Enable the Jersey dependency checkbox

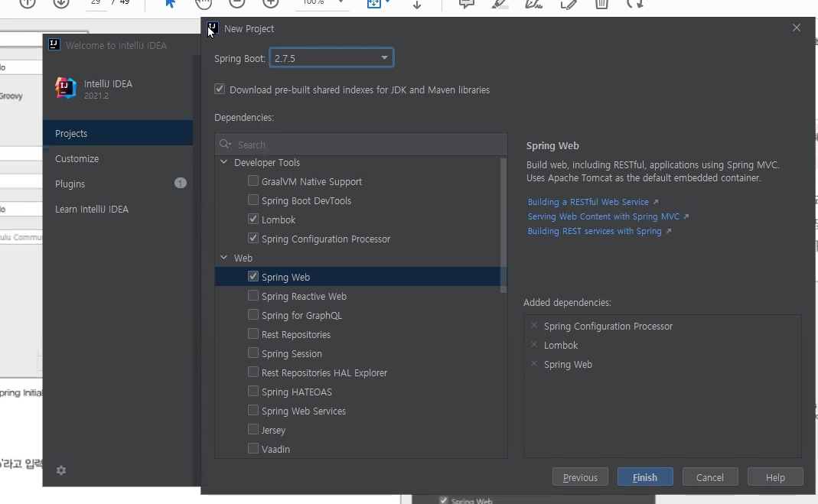[x=253, y=430]
